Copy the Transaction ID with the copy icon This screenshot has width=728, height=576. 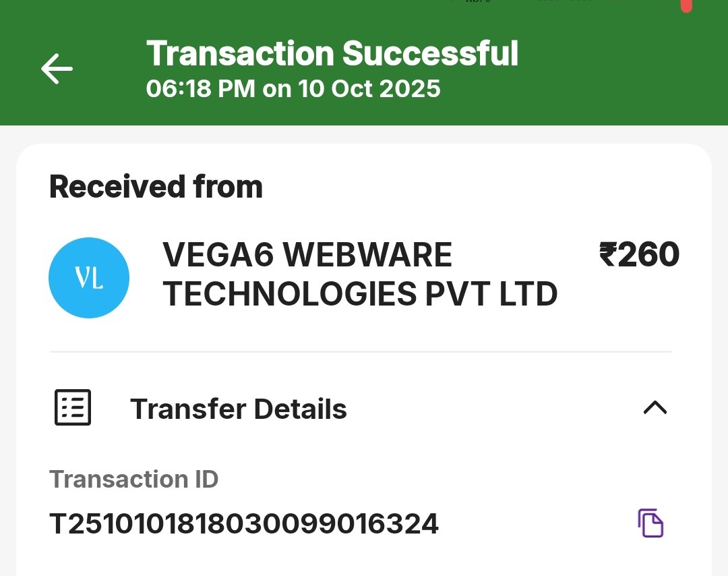pos(650,523)
